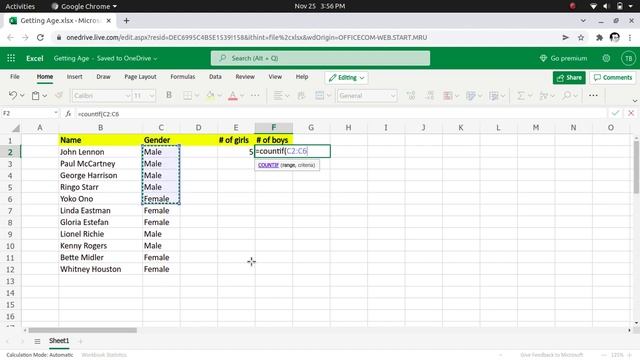Open the Office app launcher grid
The image size is (640, 360).
pos(11,58)
